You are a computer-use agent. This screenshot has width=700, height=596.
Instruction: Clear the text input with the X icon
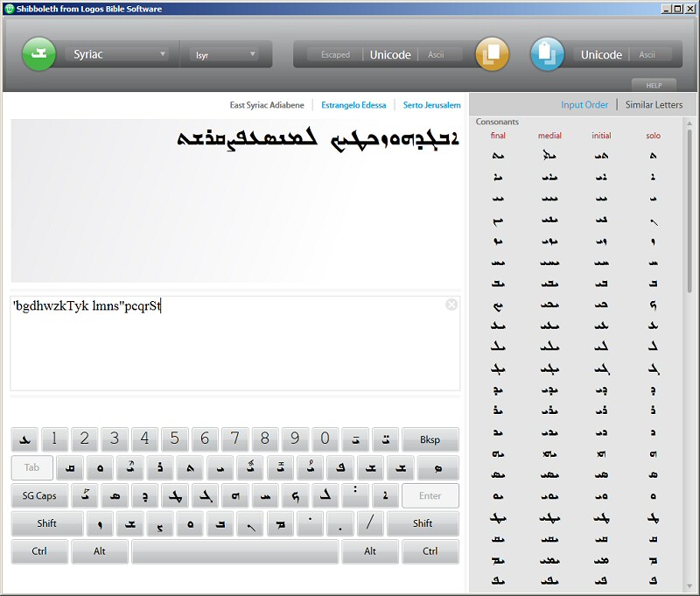[x=451, y=305]
